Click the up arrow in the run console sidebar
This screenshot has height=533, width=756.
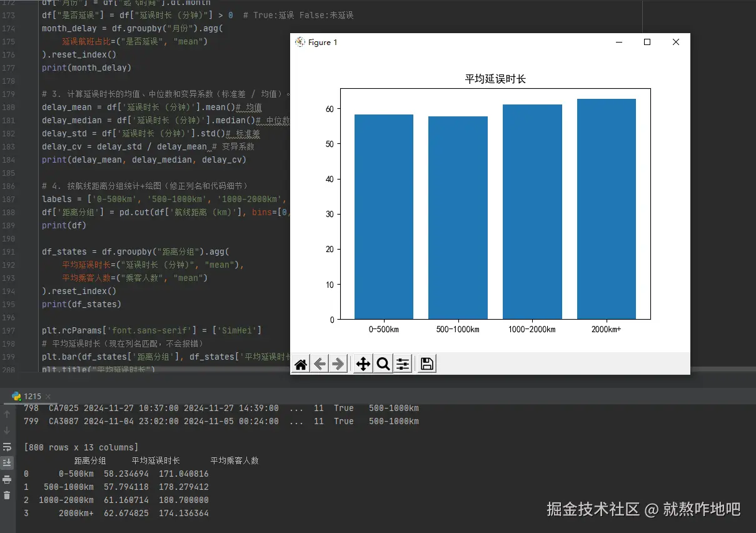click(x=7, y=414)
